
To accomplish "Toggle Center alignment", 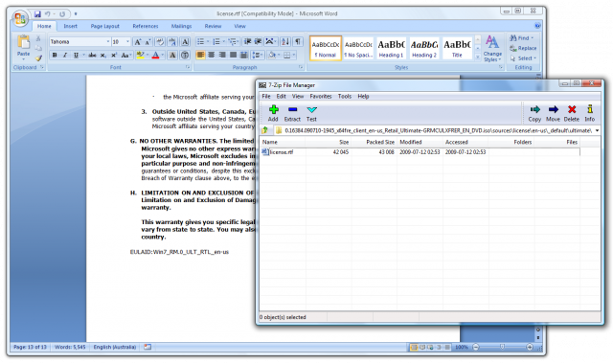I will point(212,56).
